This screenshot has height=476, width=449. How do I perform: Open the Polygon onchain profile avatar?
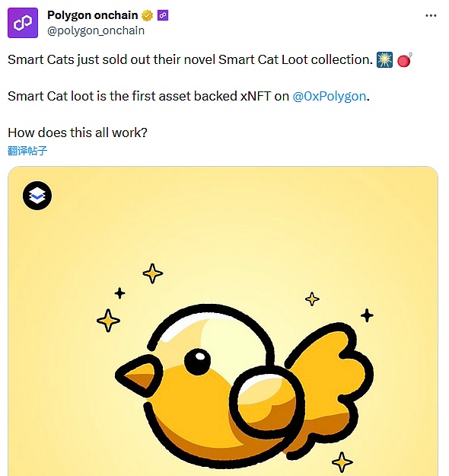23,23
